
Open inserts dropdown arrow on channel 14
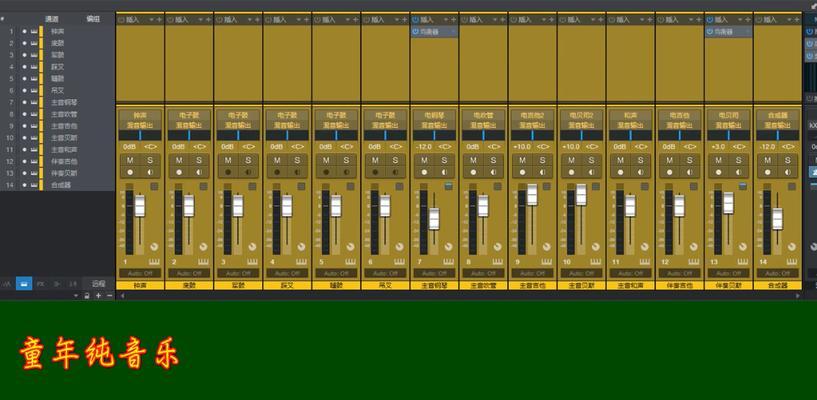(789, 20)
